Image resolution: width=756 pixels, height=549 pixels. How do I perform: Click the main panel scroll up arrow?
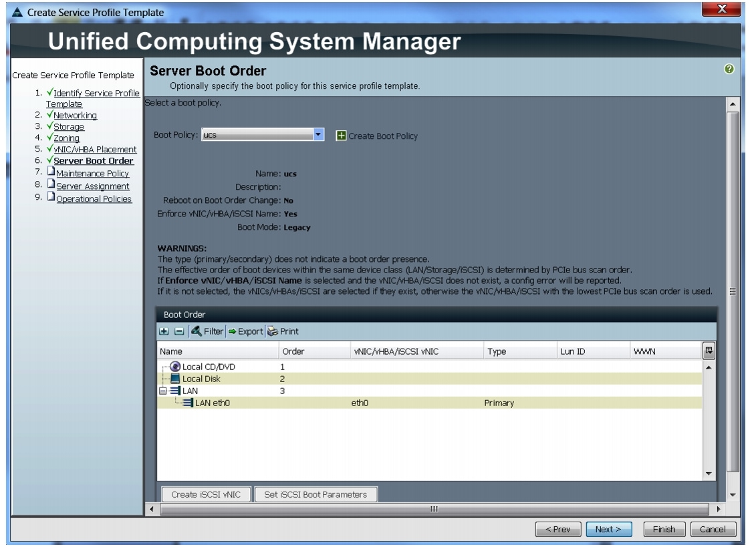pyautogui.click(x=733, y=104)
